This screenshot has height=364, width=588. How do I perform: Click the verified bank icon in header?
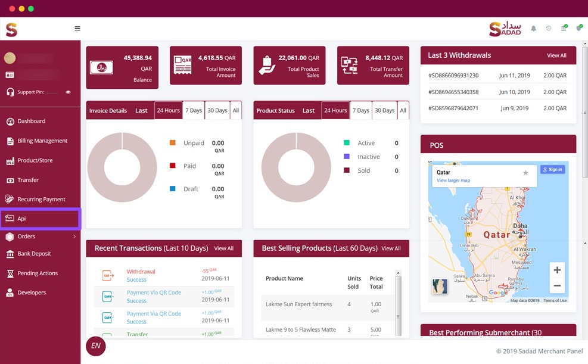pyautogui.click(x=564, y=28)
